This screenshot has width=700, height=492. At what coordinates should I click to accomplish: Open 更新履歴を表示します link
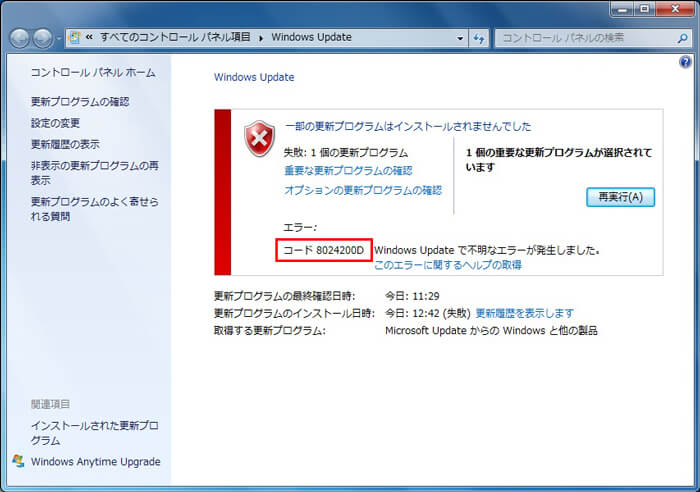[x=525, y=313]
